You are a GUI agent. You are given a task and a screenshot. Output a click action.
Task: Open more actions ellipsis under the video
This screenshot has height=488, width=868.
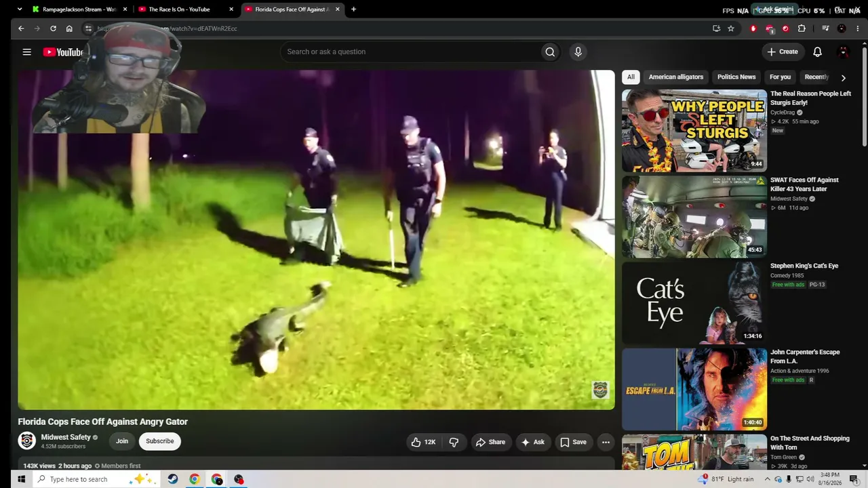[606, 442]
